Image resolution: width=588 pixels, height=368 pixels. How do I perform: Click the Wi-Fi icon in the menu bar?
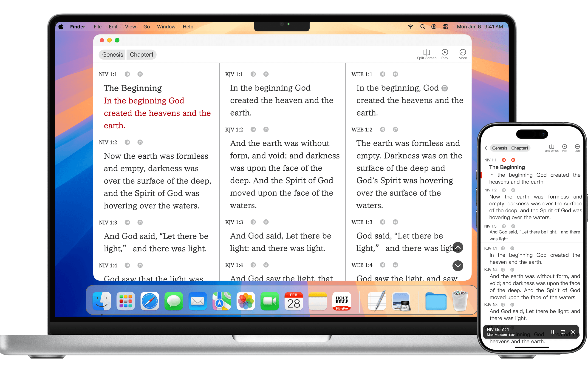pyautogui.click(x=410, y=26)
